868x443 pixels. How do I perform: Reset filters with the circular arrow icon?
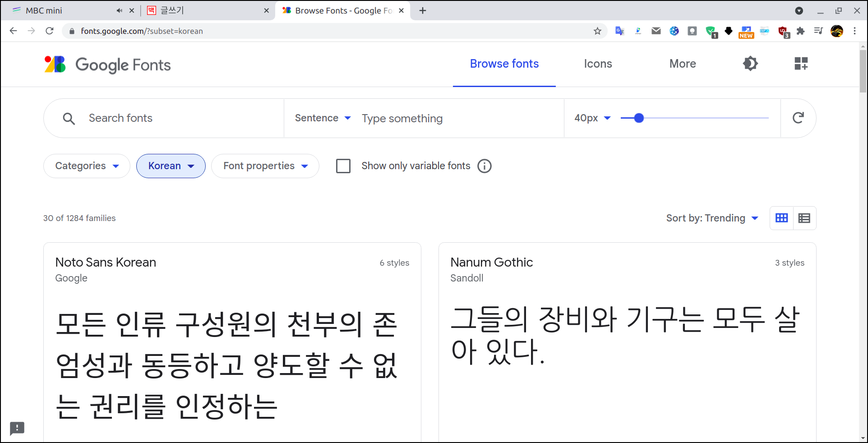click(x=798, y=118)
